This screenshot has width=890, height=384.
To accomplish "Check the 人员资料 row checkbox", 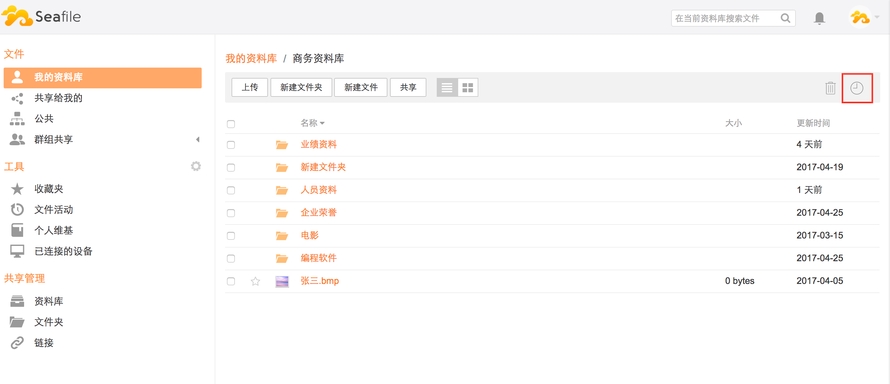I will [x=231, y=190].
